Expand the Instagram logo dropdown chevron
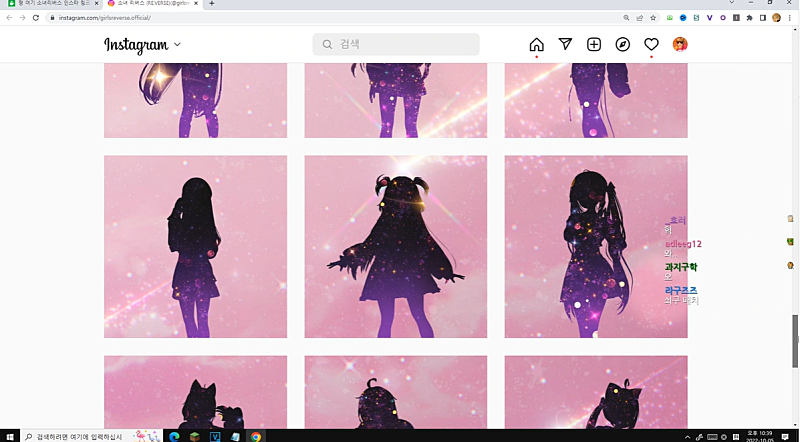Image resolution: width=800 pixels, height=442 pixels. point(177,44)
